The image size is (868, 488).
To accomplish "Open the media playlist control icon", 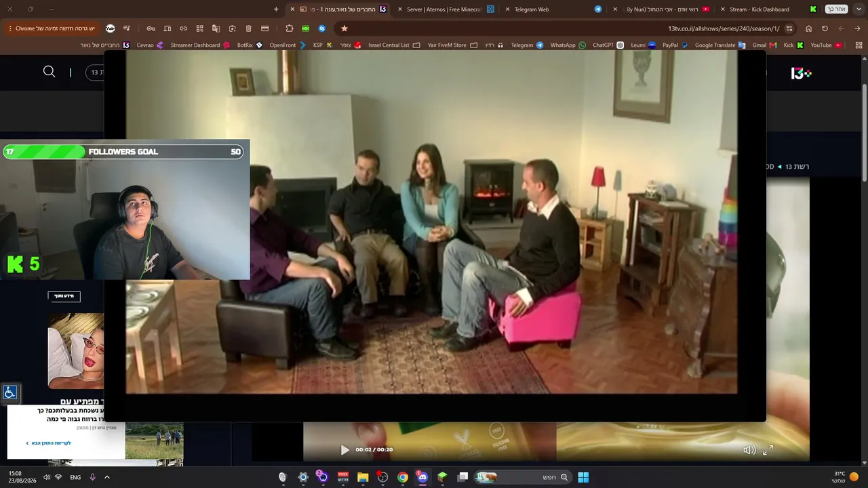I will [126, 28].
